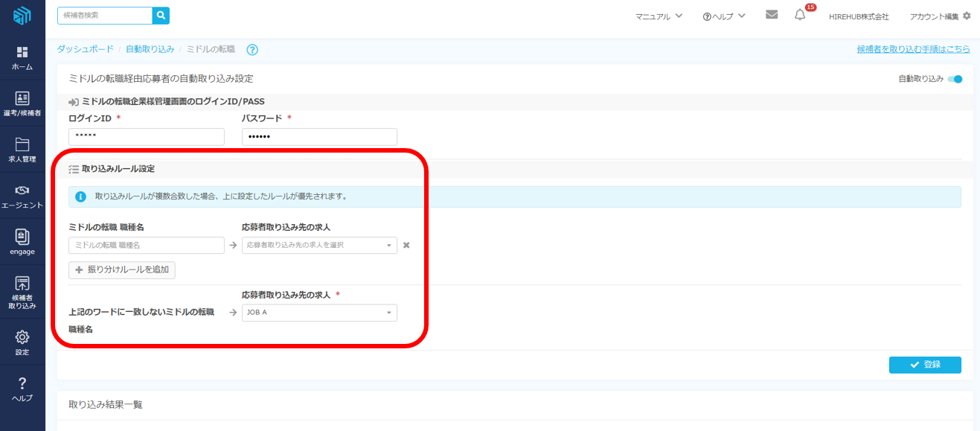The height and width of the screenshot is (431, 980).
Task: Go to 選考/候補者 in the sidebar
Action: point(22,104)
